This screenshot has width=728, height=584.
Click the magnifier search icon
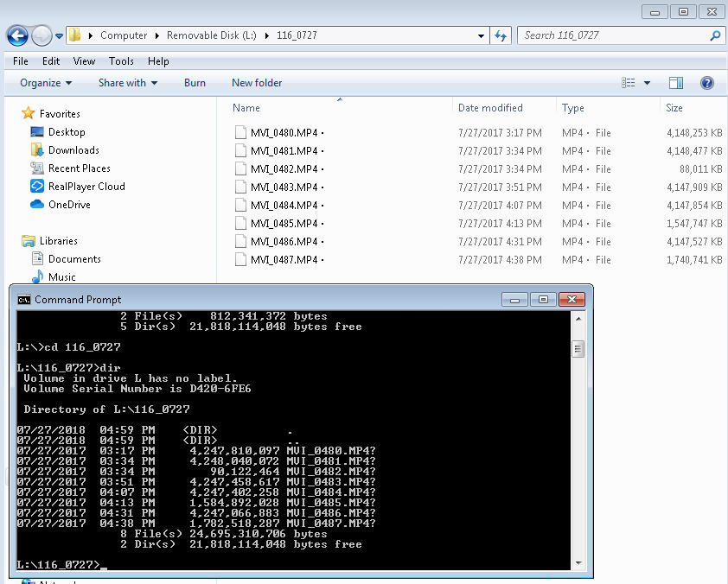pos(716,35)
